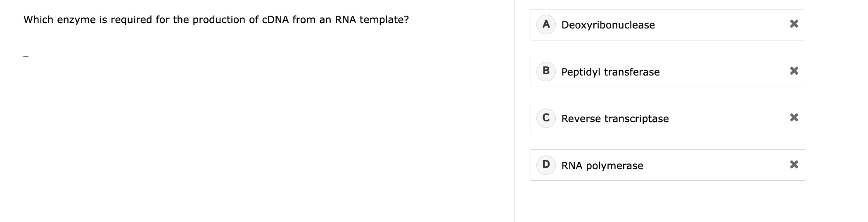Screen dimensions: 868x222
Task: Cross out the Peptidyl transferase answer
Action: [x=794, y=71]
